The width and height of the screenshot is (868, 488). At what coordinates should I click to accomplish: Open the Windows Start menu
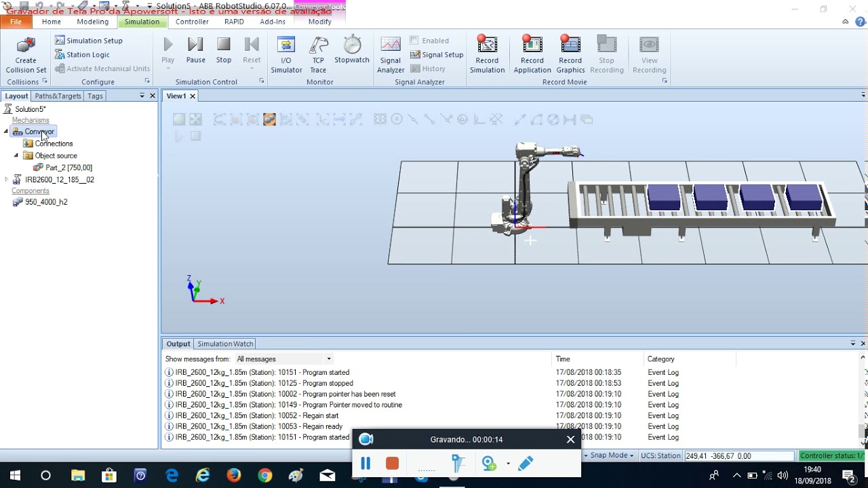tap(15, 476)
